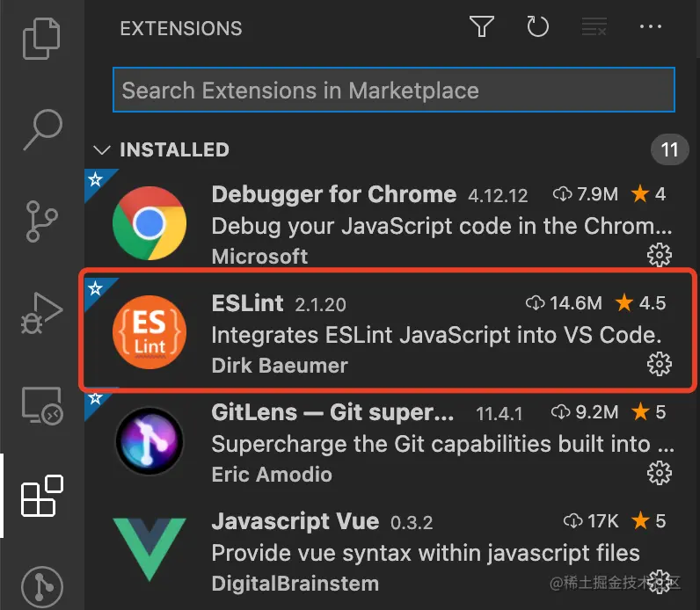700x610 pixels.
Task: Collapse the INSTALLED section
Action: pyautogui.click(x=102, y=150)
